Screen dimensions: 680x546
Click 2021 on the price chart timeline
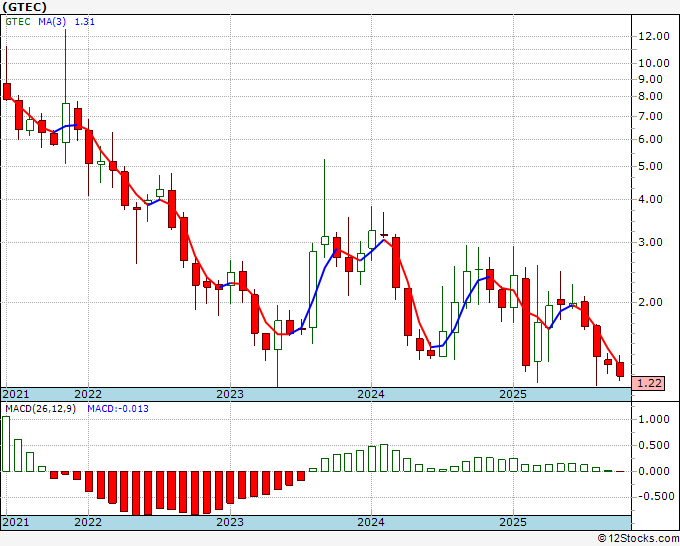(x=16, y=394)
